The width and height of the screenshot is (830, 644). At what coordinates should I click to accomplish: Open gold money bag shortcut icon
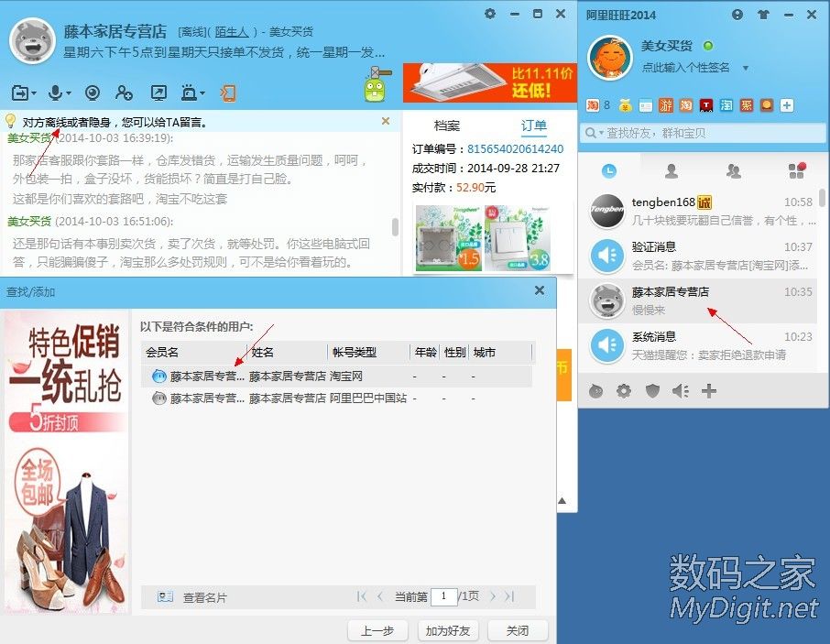coord(625,105)
